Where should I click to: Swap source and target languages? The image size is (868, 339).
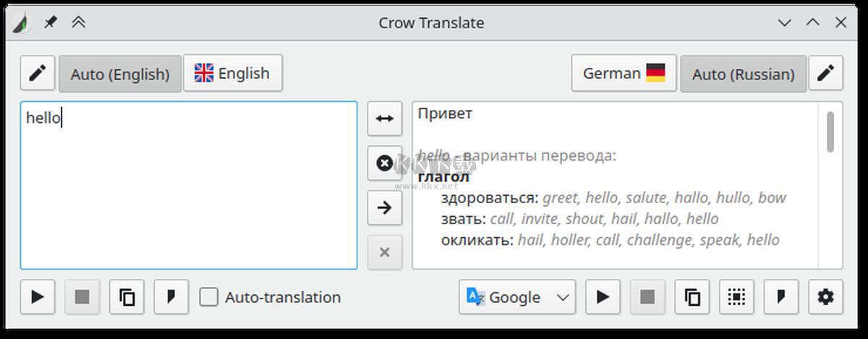click(x=385, y=119)
